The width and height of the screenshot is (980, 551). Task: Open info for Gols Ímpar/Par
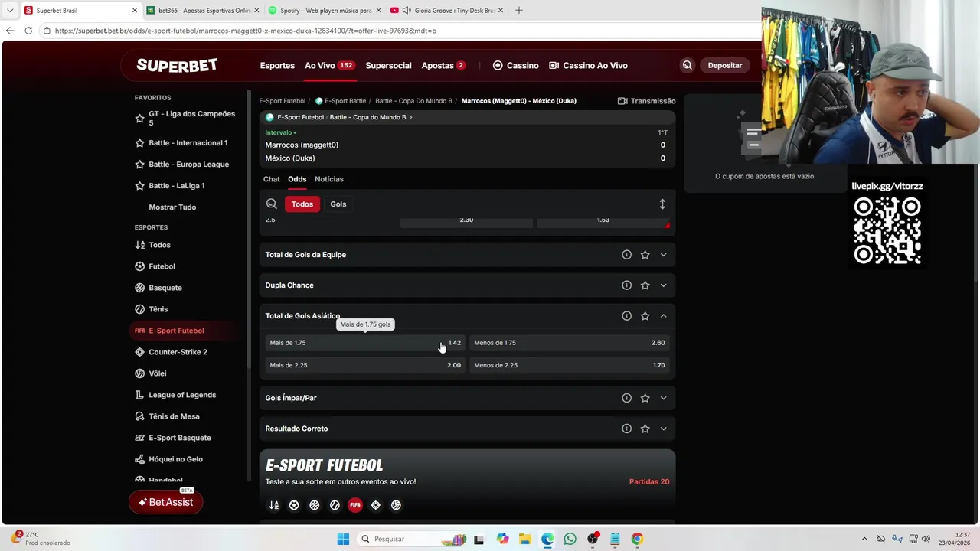626,398
